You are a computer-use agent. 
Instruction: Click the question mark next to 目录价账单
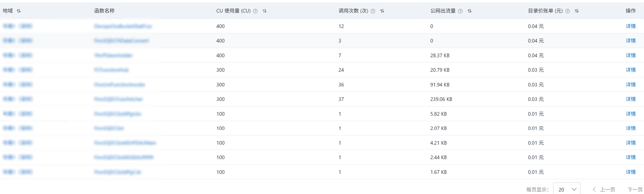tap(567, 11)
